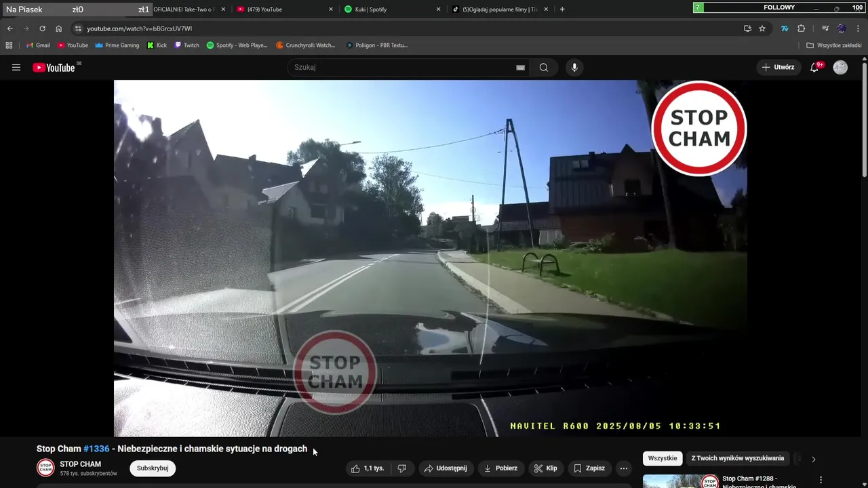Open browser home page

tap(58, 28)
